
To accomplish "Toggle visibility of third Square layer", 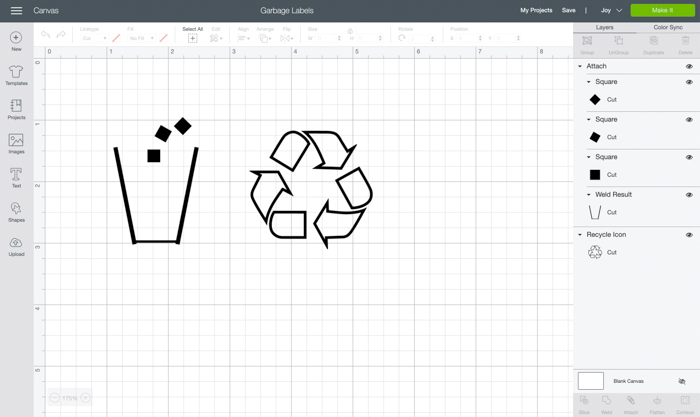I will [689, 157].
